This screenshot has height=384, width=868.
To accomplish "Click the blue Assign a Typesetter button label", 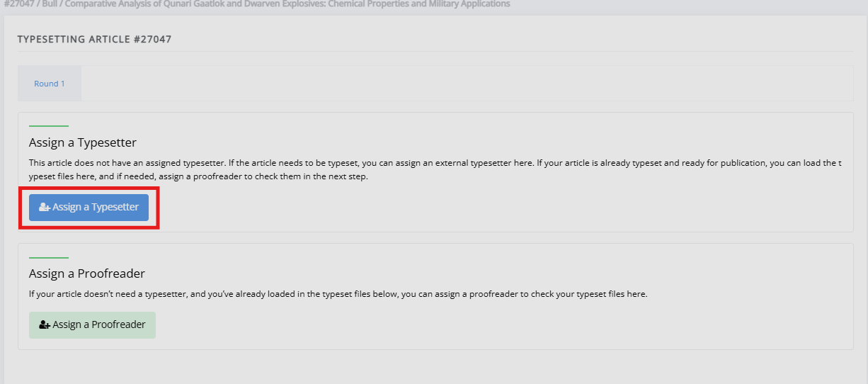I will (96, 208).
